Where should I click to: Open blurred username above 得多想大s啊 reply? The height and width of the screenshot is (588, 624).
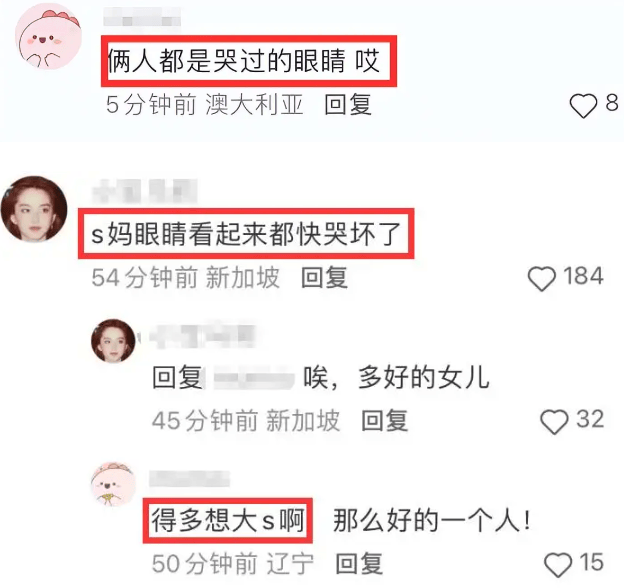pos(189,479)
